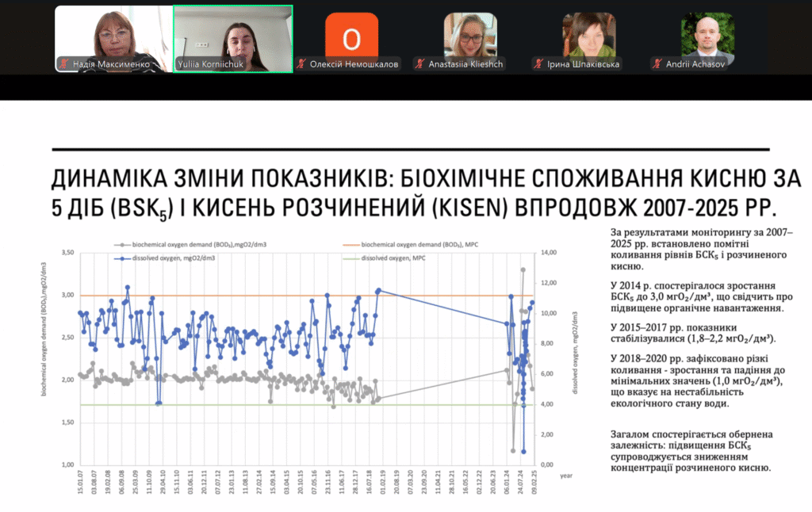
Task: Click Anastasiia Klieshch's profile photo tile
Action: tap(470, 35)
